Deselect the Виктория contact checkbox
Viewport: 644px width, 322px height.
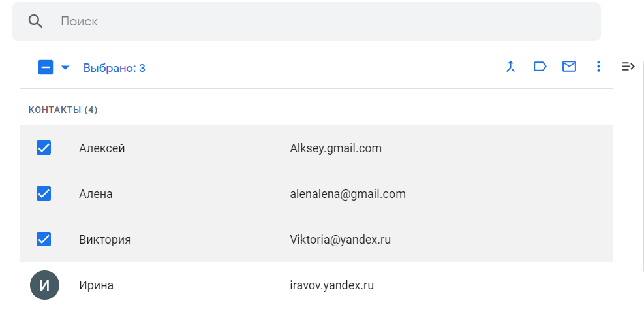click(44, 240)
